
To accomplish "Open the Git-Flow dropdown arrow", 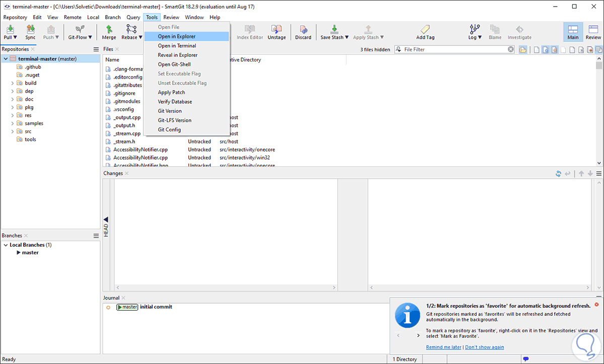I will pyautogui.click(x=90, y=37).
